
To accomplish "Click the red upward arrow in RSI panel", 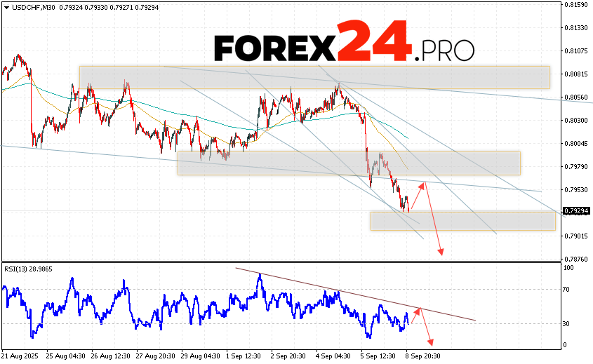I will pos(415,318).
